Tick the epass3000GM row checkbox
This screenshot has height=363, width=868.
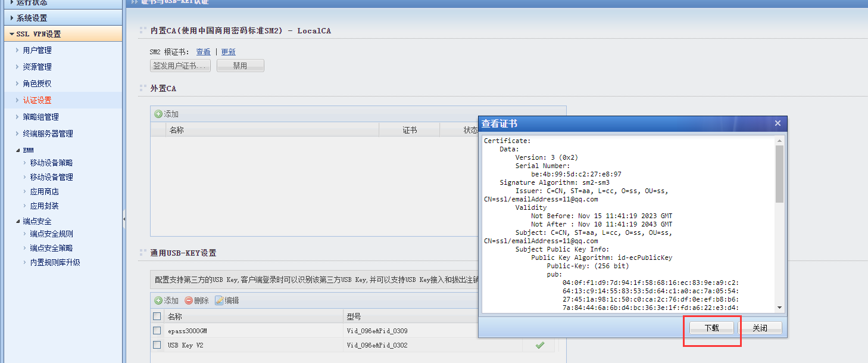(157, 331)
